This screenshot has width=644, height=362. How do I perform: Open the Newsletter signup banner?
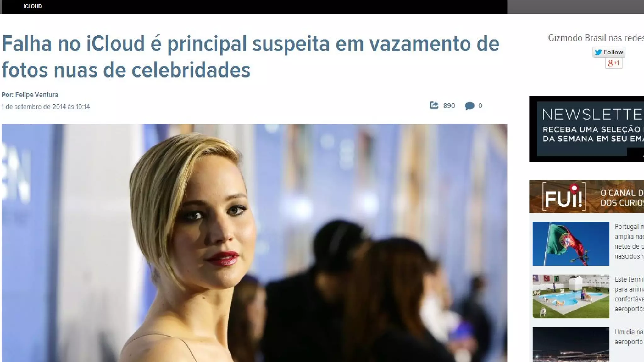click(x=586, y=129)
